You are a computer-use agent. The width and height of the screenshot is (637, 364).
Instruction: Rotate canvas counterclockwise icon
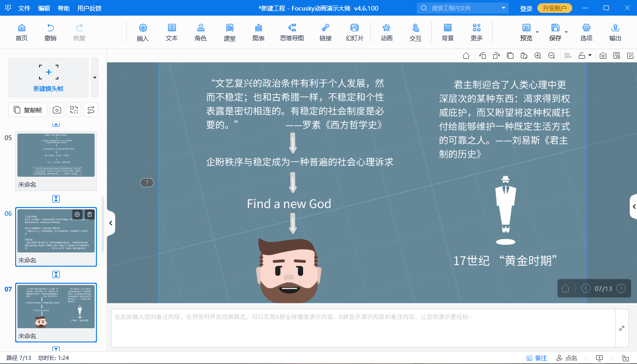483,56
